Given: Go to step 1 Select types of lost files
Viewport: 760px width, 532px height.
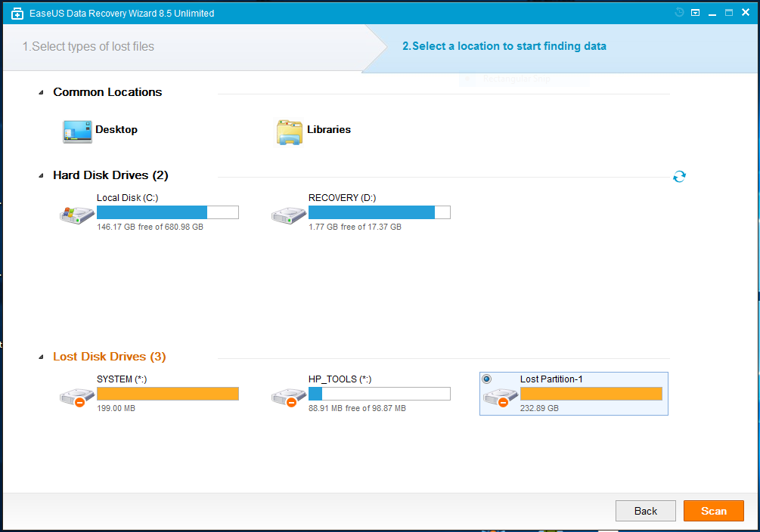Looking at the screenshot, I should coord(88,47).
